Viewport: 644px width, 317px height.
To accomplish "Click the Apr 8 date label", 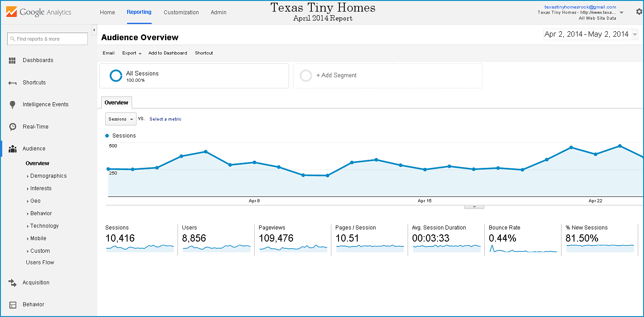I will point(254,201).
